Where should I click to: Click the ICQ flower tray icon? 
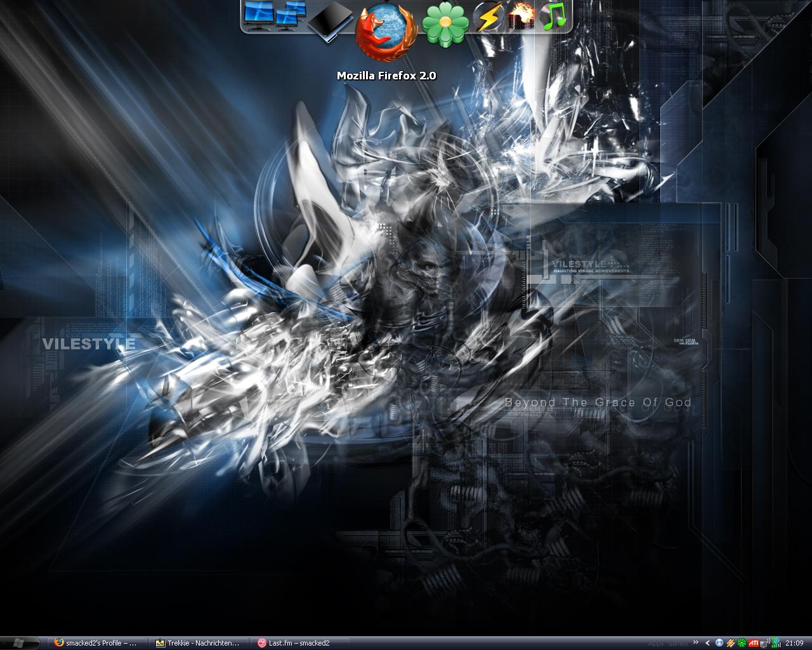742,643
